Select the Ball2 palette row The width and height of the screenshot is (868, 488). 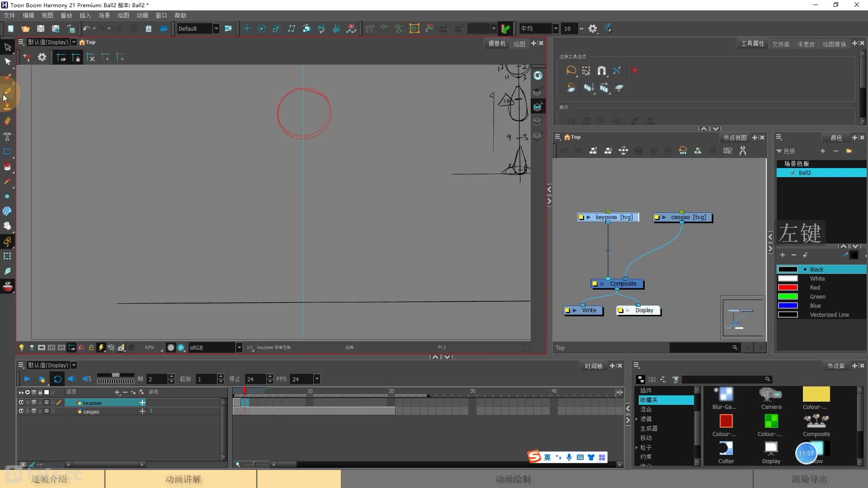click(x=821, y=173)
